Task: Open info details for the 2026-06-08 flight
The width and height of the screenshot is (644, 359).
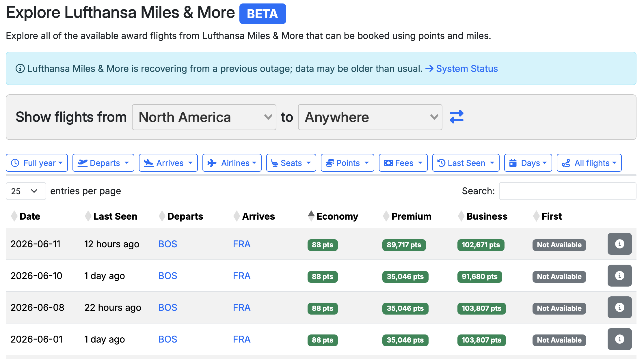Action: (x=619, y=307)
